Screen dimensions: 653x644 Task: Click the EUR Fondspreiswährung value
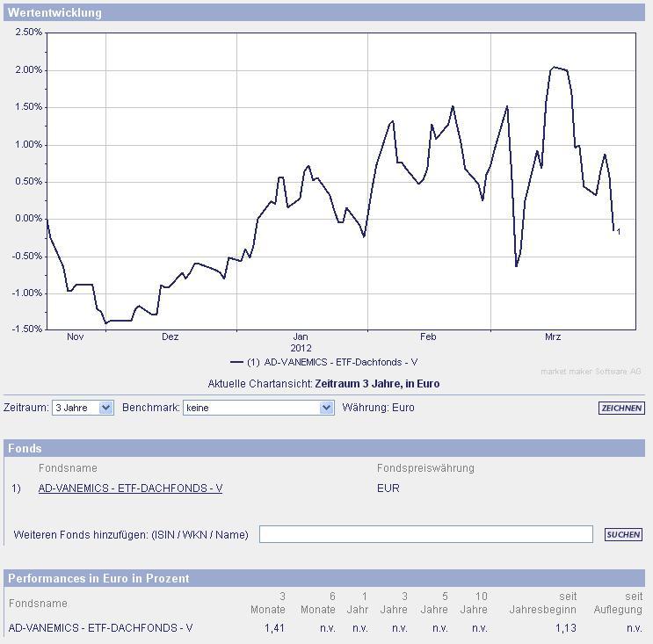pos(388,488)
